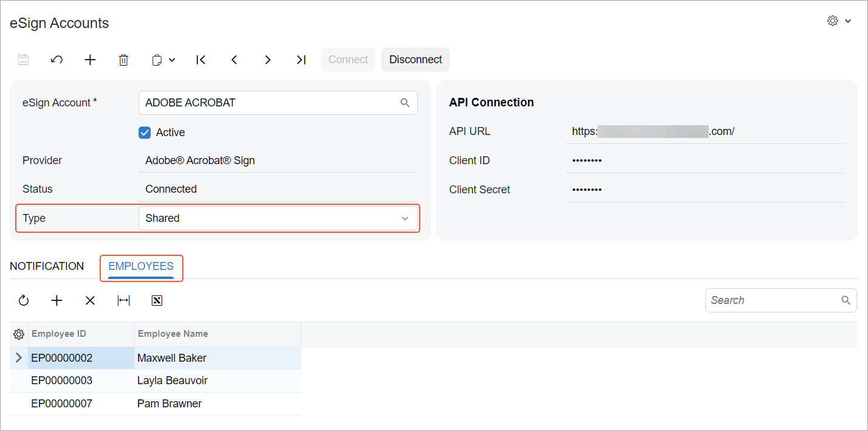The width and height of the screenshot is (868, 431).
Task: Click the eSign Account lookup magnifier
Action: click(x=405, y=103)
